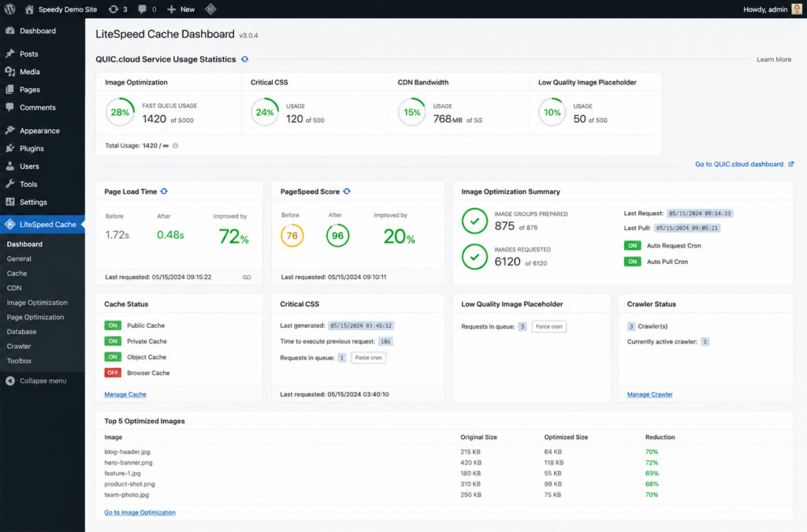Go to QUIC.cloud dashboard
Screen dimensions: 807x532
click(744, 164)
